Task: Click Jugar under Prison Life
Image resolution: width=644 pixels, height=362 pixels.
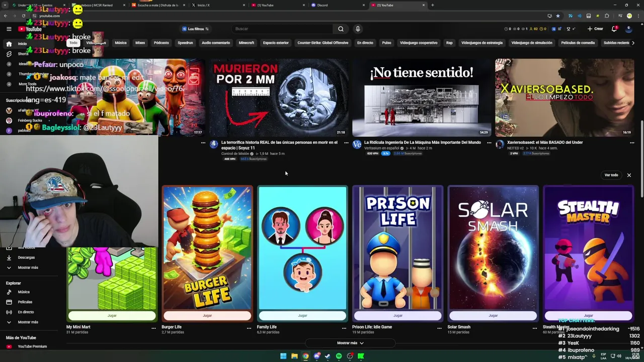Action: 397,316
